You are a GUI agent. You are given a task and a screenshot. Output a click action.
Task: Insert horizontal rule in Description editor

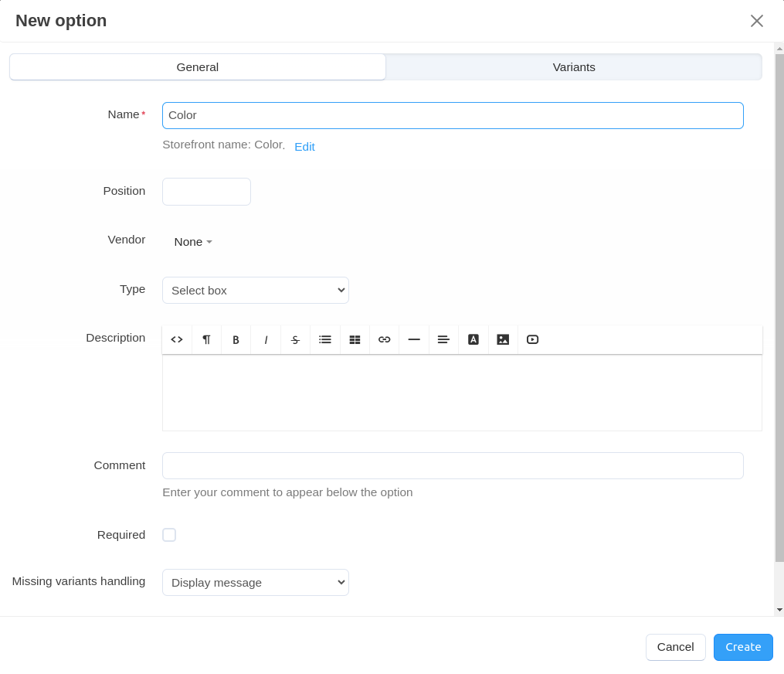click(x=414, y=340)
